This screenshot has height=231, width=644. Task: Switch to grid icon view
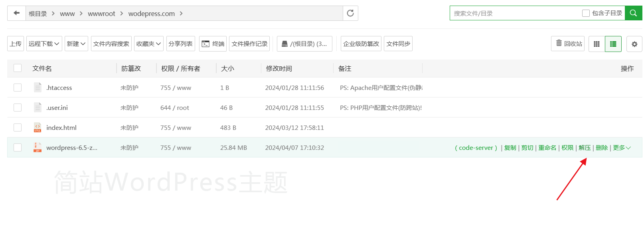click(x=597, y=44)
